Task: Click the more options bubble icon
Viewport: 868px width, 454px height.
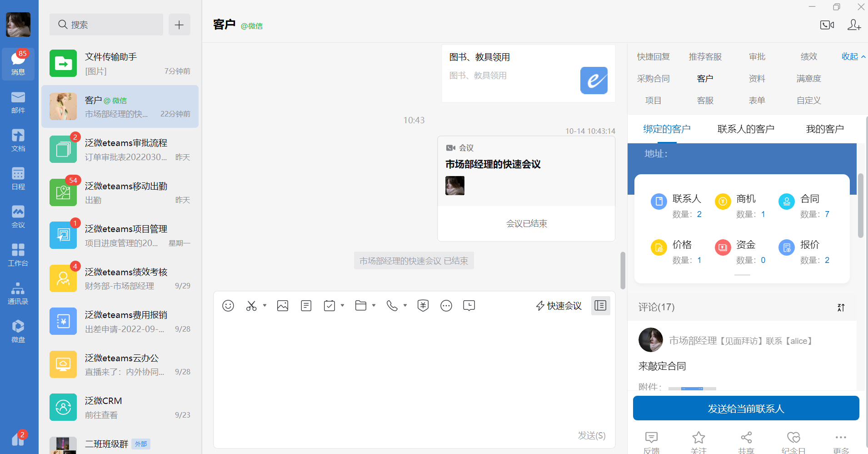Action: pyautogui.click(x=446, y=306)
